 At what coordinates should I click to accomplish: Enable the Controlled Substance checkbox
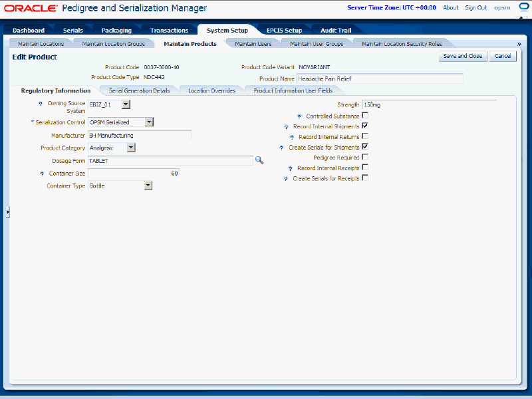[365, 115]
